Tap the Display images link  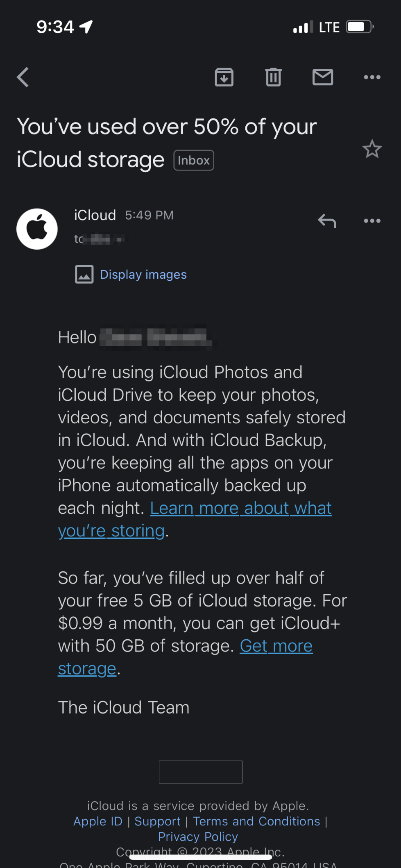tap(143, 274)
